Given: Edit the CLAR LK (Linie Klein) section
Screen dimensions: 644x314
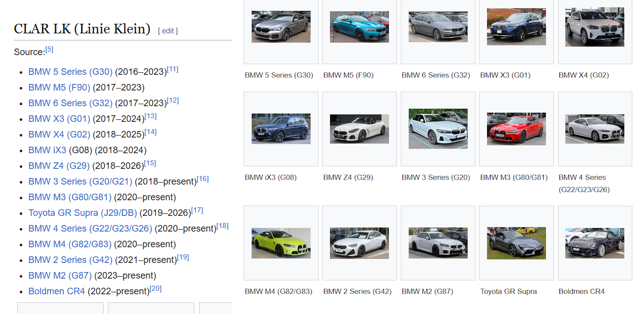Looking at the screenshot, I should (168, 31).
